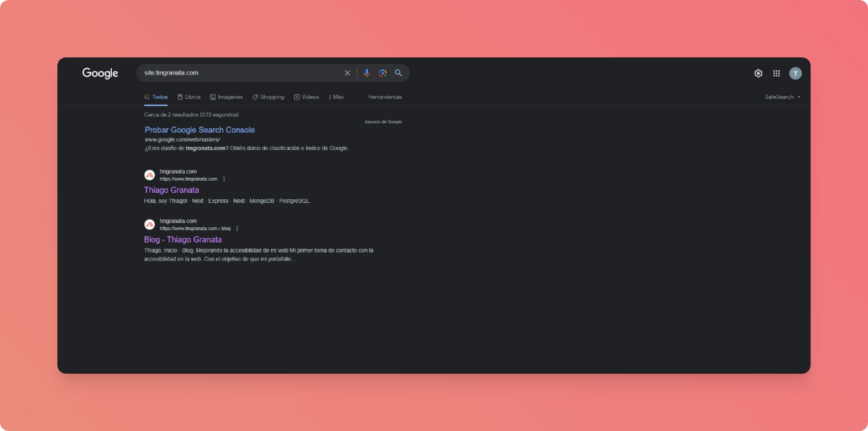The height and width of the screenshot is (431, 868).
Task: Open the Thiago Granata result title
Action: pyautogui.click(x=171, y=190)
